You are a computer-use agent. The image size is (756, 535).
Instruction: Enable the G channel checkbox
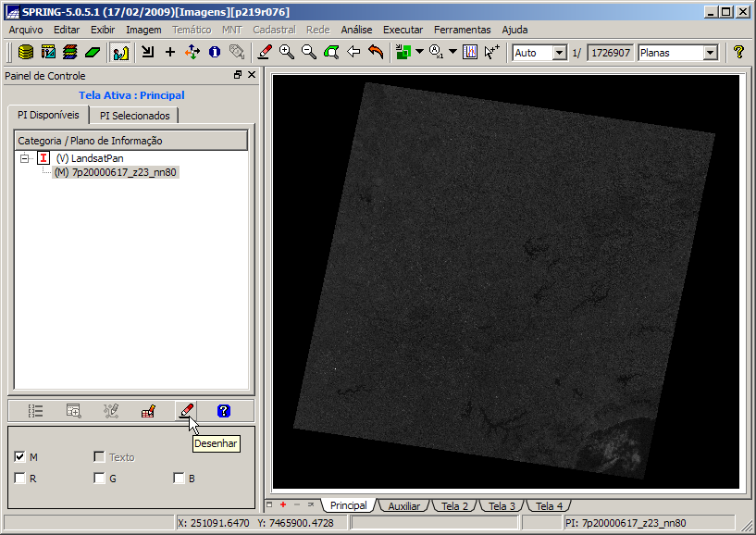(99, 479)
